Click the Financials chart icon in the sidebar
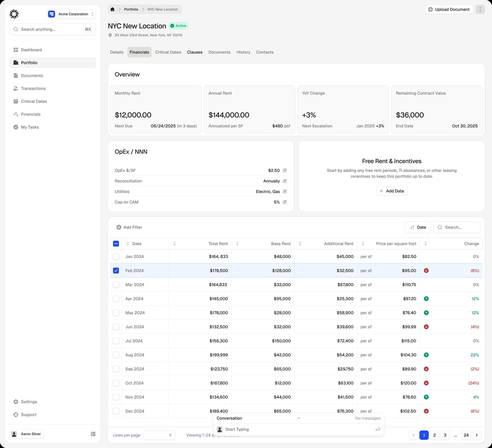The height and width of the screenshot is (448, 492). click(16, 114)
